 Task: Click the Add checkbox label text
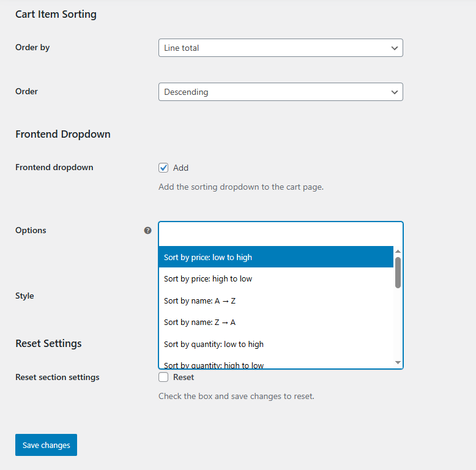[180, 168]
